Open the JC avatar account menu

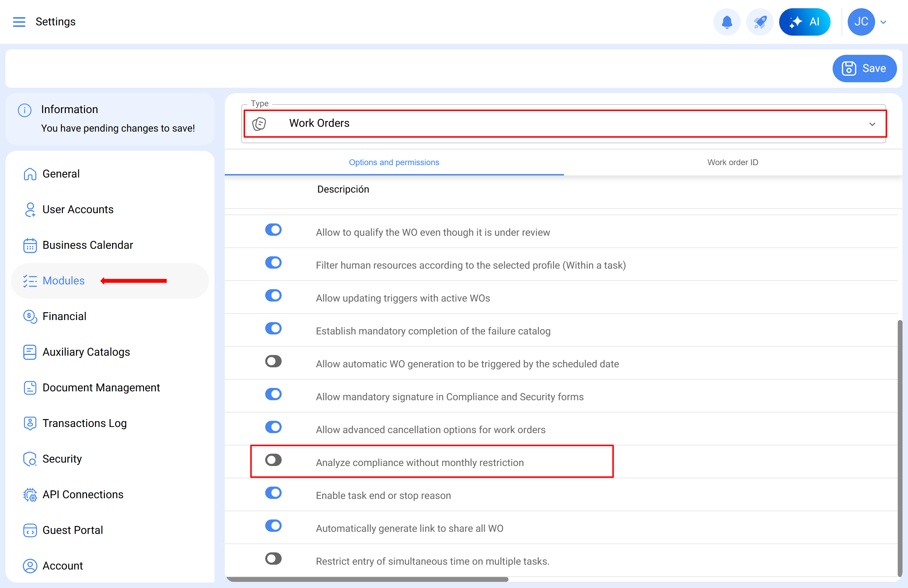[x=861, y=22]
